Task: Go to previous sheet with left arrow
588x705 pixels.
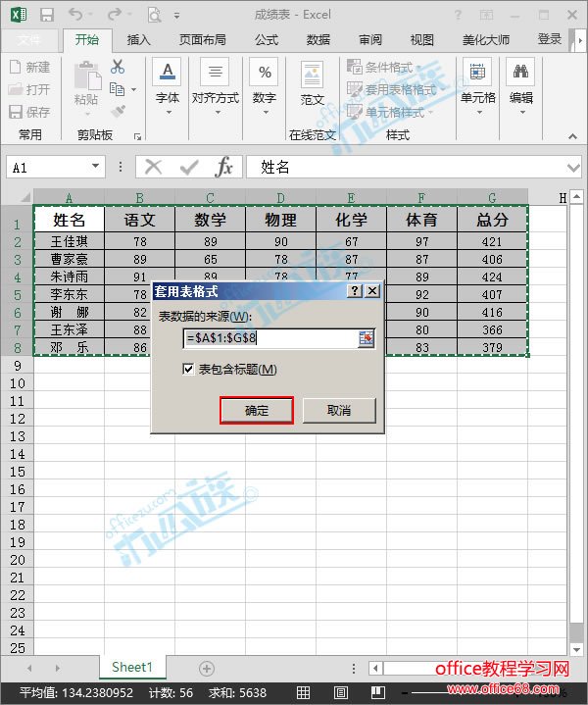Action: click(x=29, y=668)
